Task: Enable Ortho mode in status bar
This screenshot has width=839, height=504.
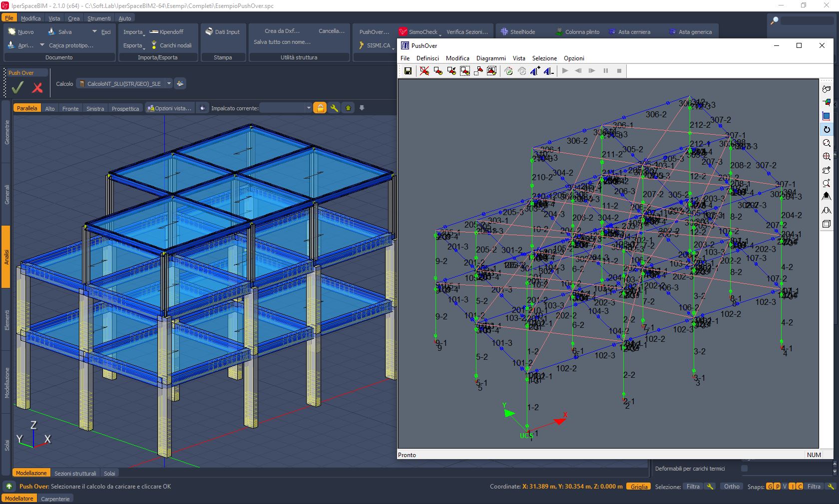Action: (x=732, y=487)
